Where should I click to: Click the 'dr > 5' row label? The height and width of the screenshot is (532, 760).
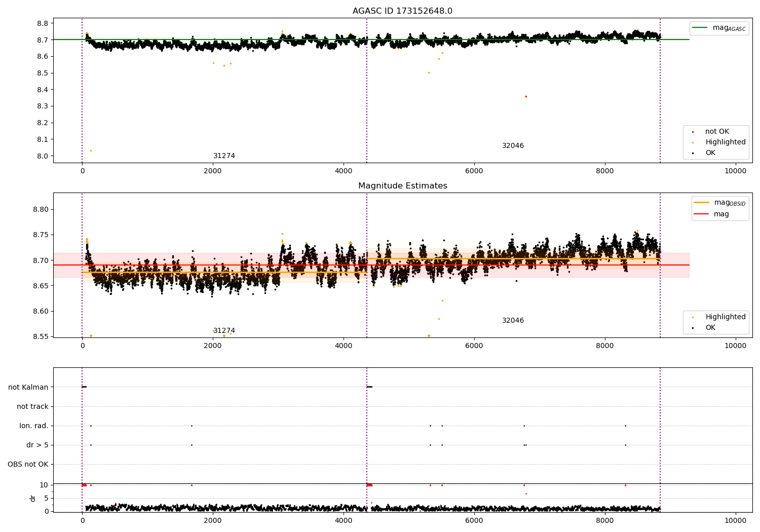coord(37,445)
